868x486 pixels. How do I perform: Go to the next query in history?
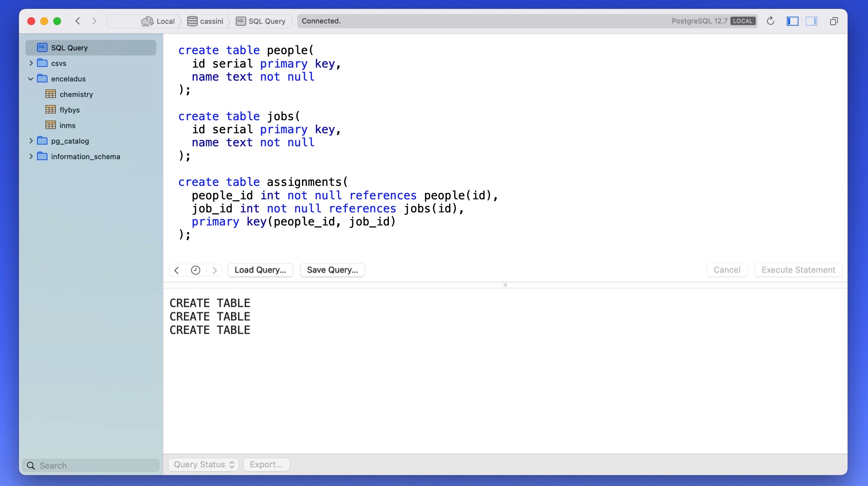(x=215, y=270)
